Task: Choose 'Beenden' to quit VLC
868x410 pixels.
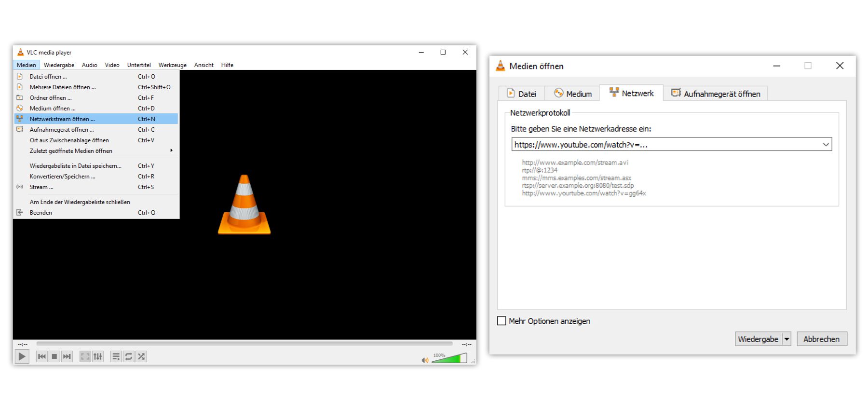Action: pos(96,212)
